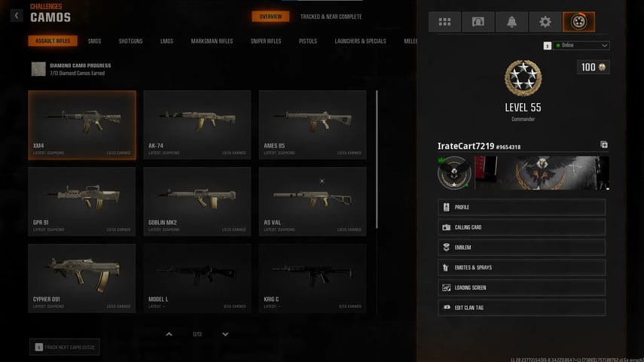Open the settings gear icon
The height and width of the screenshot is (362, 644).
(x=545, y=22)
